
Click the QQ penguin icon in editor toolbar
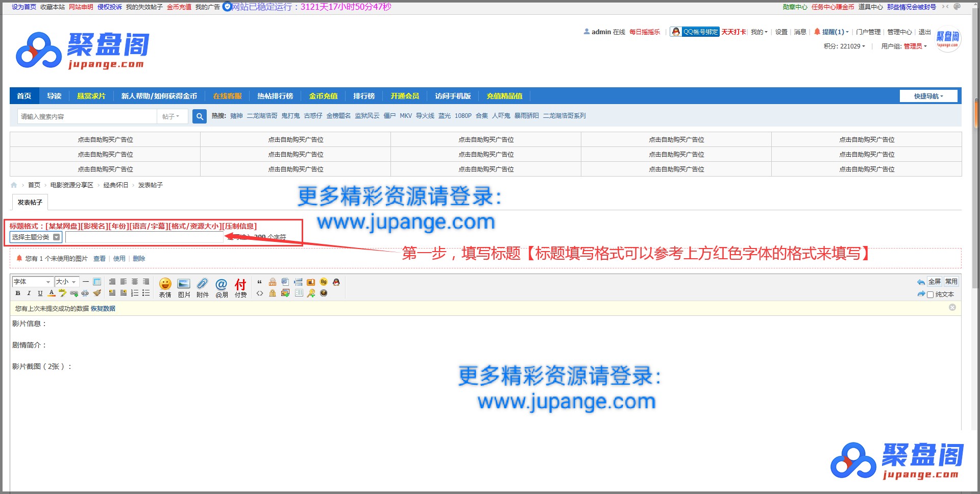click(336, 282)
